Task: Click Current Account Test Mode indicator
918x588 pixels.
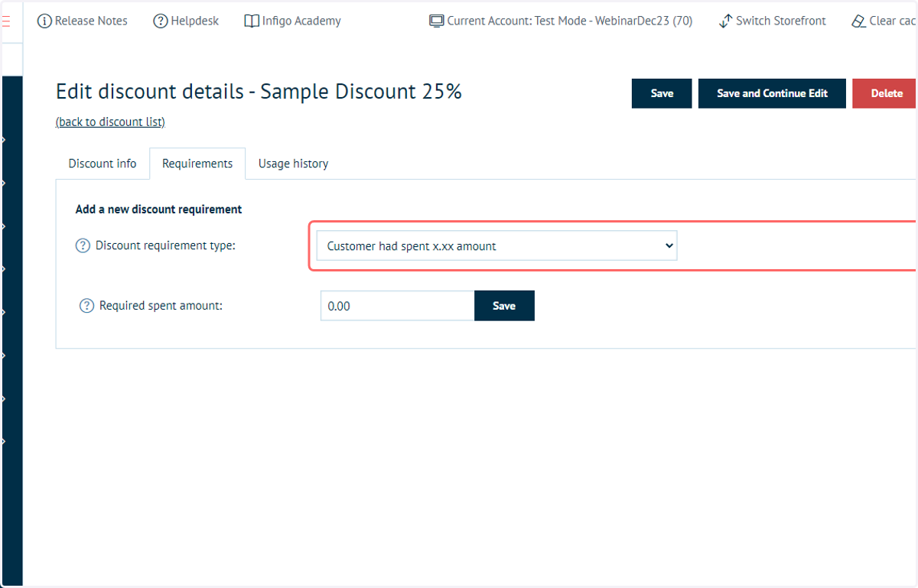Action: [x=561, y=21]
